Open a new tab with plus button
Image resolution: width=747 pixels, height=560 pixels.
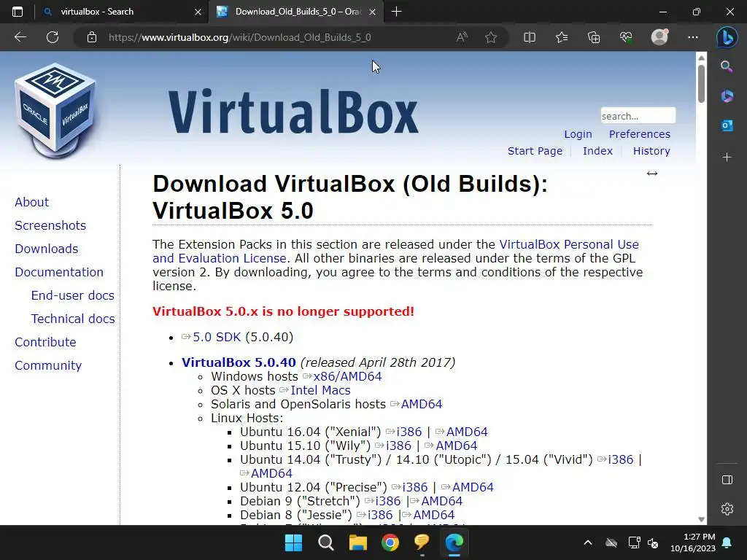[396, 12]
